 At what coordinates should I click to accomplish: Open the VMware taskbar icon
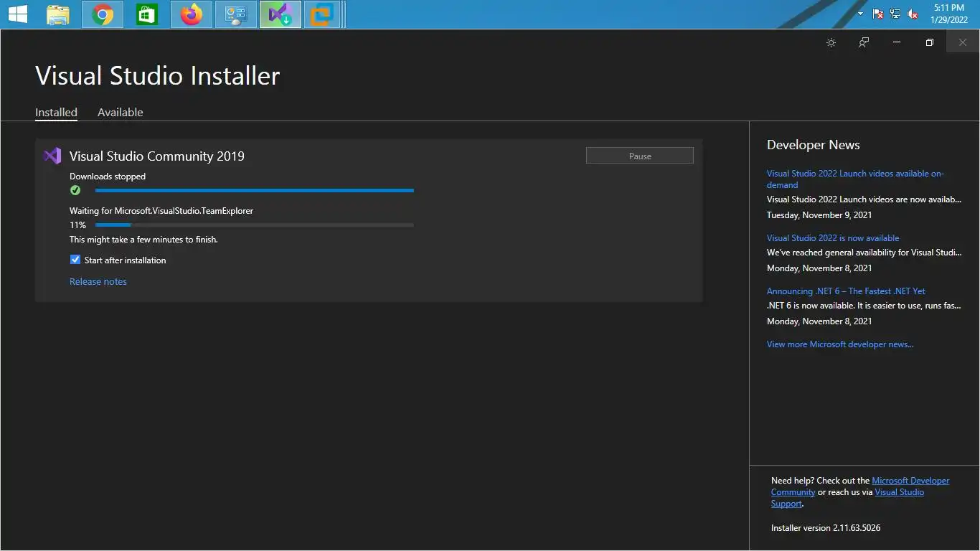coord(322,14)
